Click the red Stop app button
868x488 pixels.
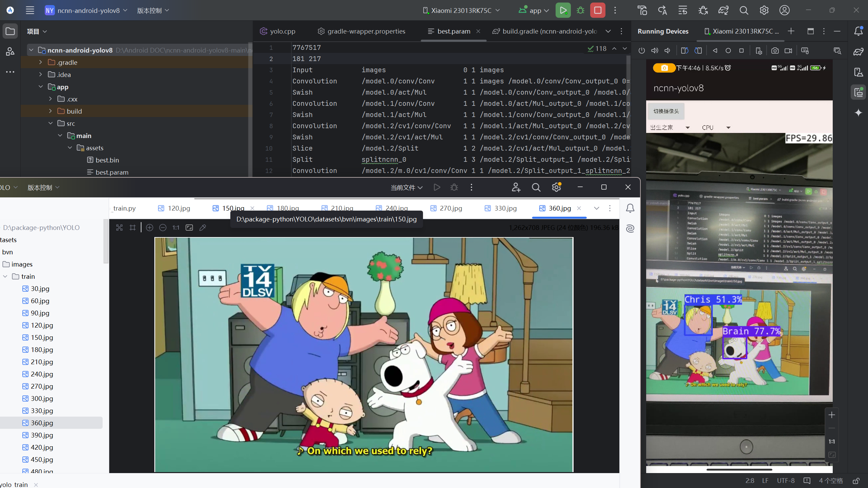point(598,10)
